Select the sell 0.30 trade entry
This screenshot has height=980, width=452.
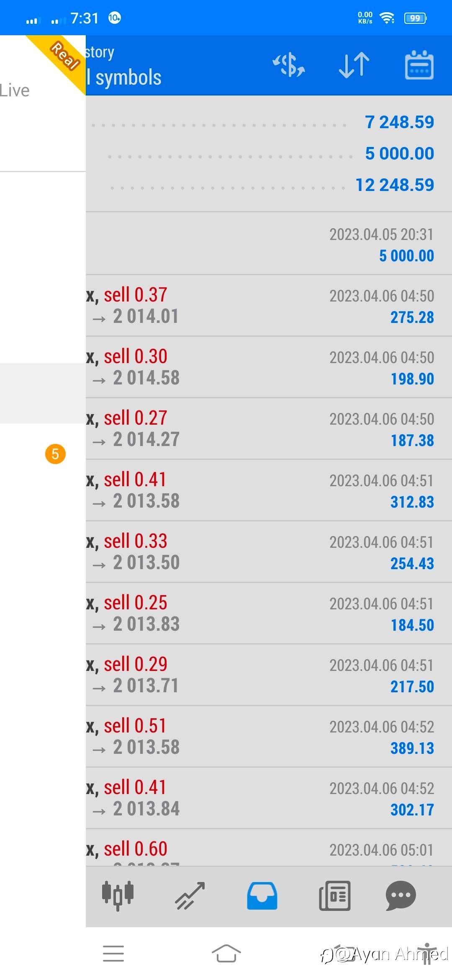click(268, 367)
